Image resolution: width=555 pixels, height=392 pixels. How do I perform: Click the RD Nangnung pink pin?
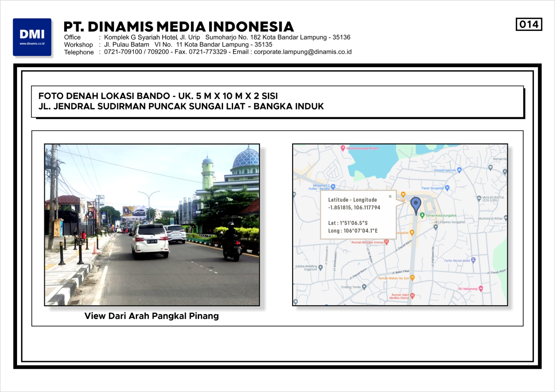[480, 288]
